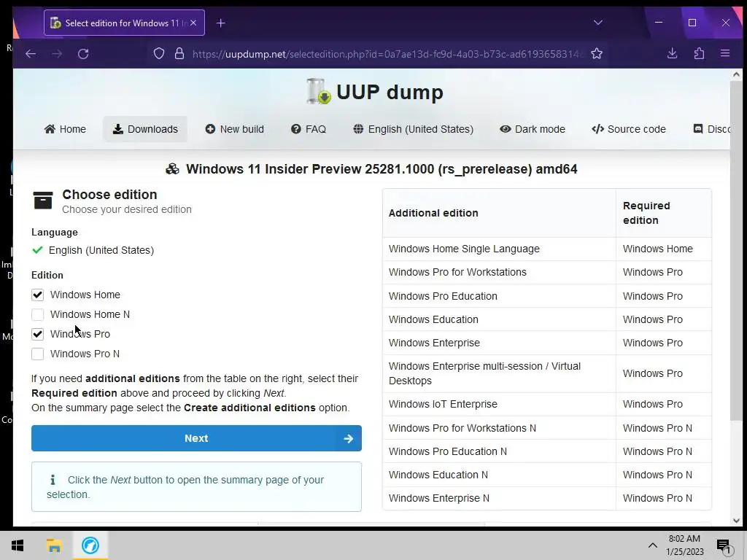Click the Windows Enterprise N cell
The width and height of the screenshot is (747, 560).
tap(499, 498)
